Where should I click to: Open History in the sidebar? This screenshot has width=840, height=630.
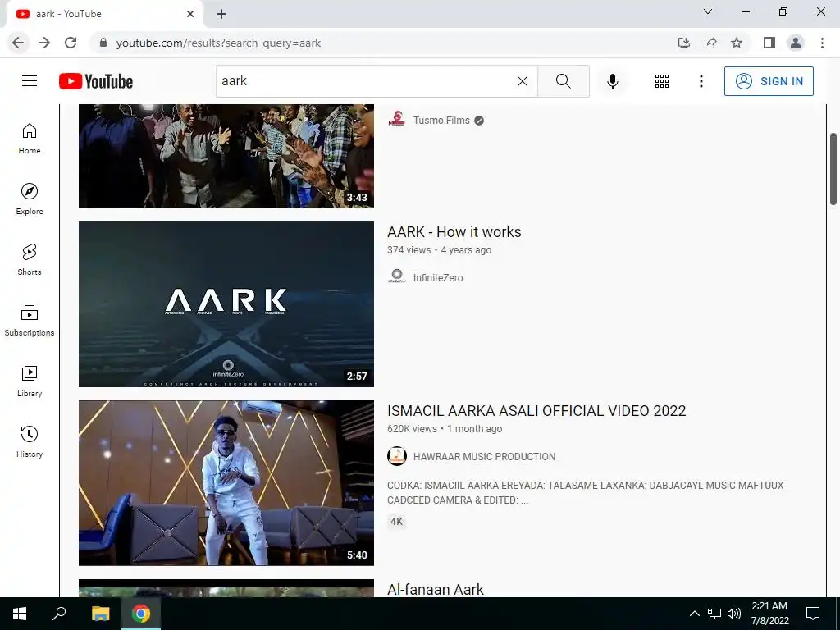point(30,442)
